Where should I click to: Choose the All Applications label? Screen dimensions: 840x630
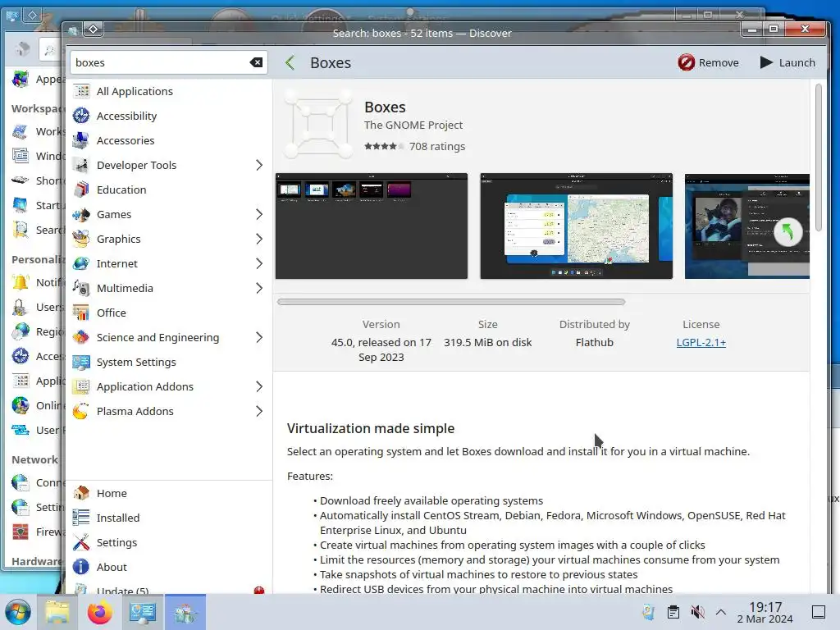coord(135,91)
